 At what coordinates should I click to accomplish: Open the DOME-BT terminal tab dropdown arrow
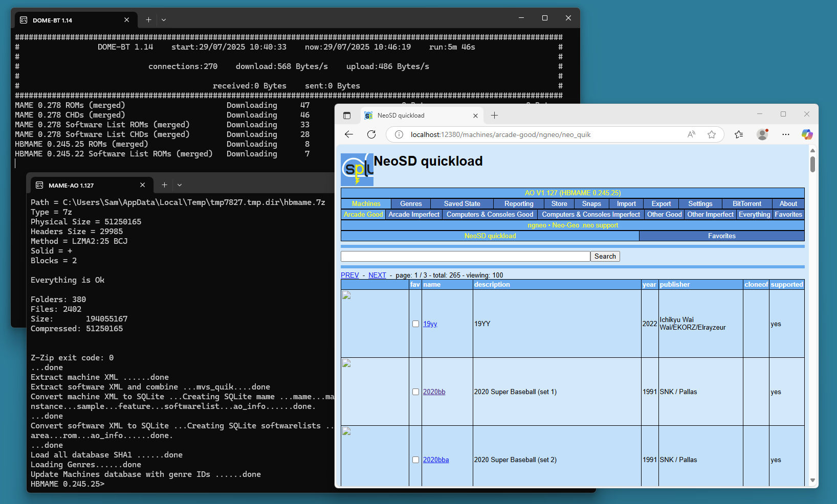164,20
